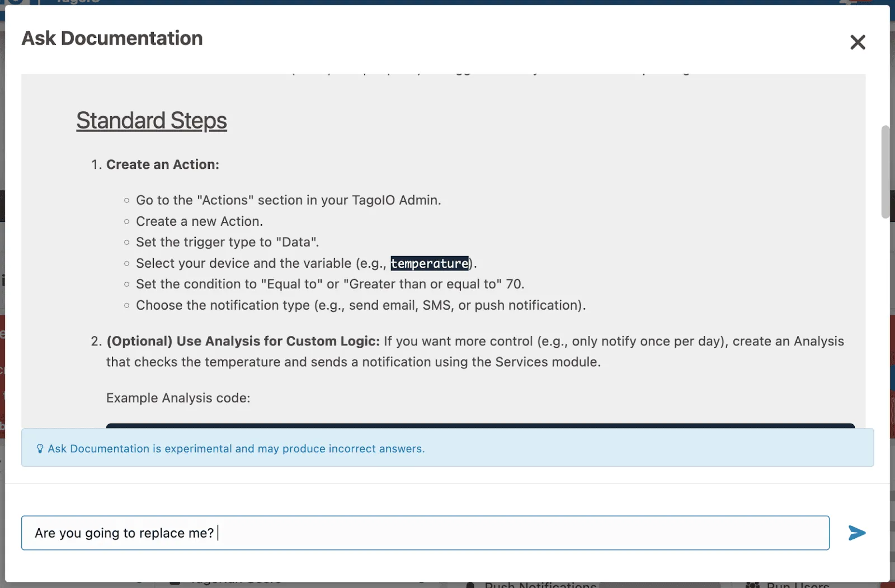Close the Ask Documentation dialog
Screen dimensions: 895x588
(858, 42)
